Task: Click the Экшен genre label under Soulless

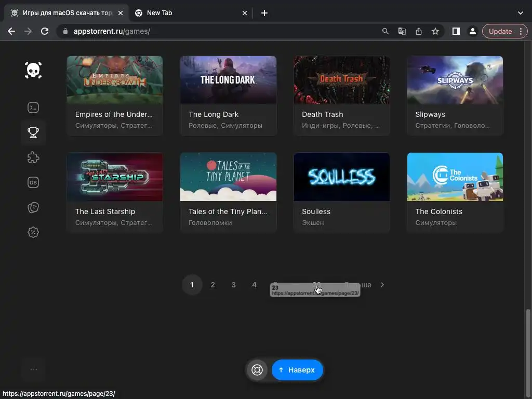Action: (313, 223)
